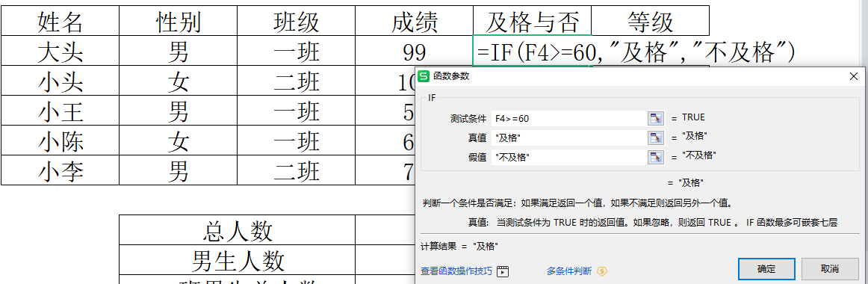Select the 成绩 header cell
This screenshot has height=284, width=868.
point(414,21)
